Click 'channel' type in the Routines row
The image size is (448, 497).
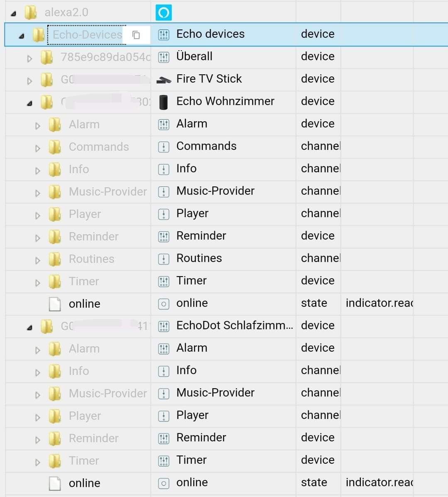[320, 258]
